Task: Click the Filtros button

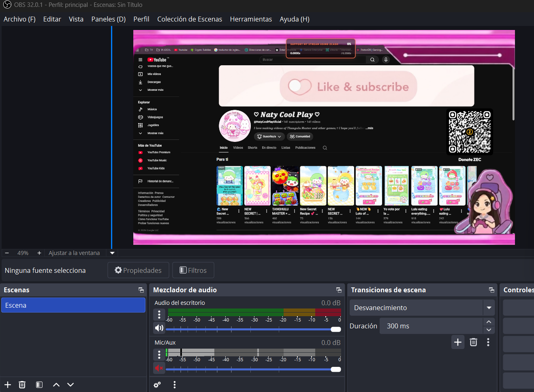Action: [x=193, y=270]
